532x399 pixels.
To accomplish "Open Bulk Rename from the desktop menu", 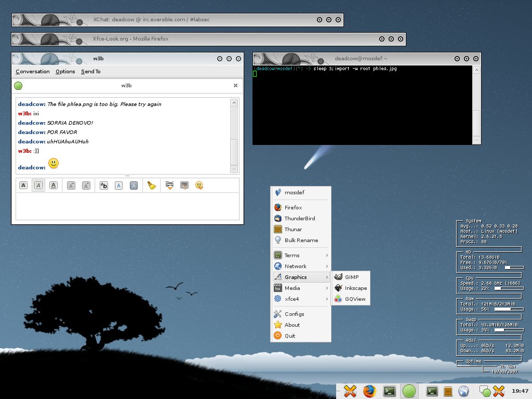I will tap(301, 240).
